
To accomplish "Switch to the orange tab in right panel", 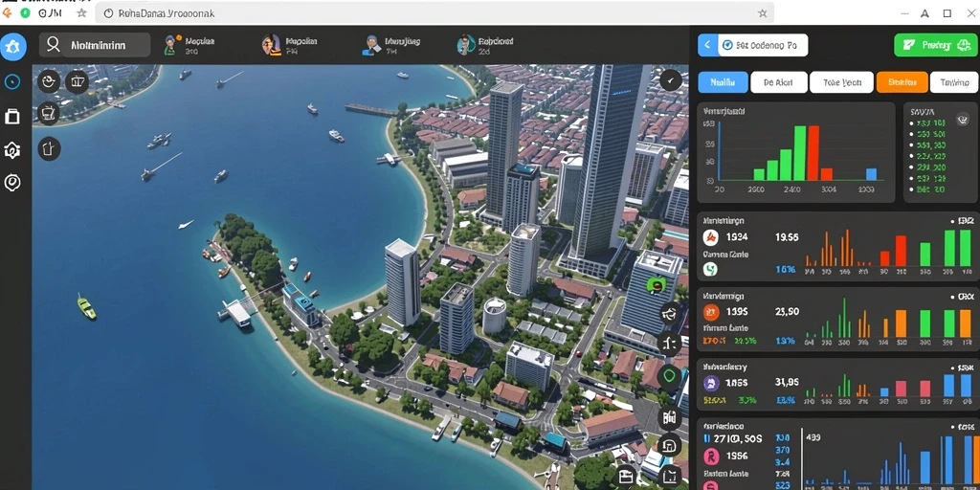I will 902,82.
